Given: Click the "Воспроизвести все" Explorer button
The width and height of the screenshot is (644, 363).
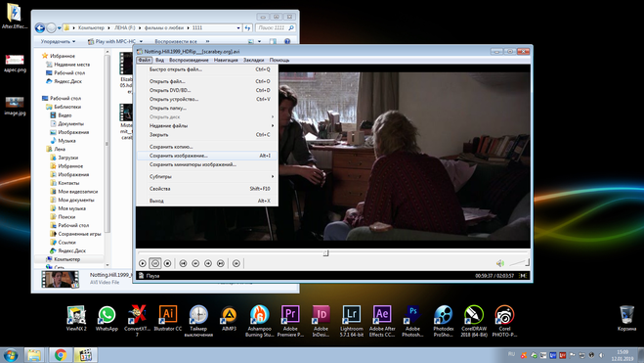Looking at the screenshot, I should [176, 41].
